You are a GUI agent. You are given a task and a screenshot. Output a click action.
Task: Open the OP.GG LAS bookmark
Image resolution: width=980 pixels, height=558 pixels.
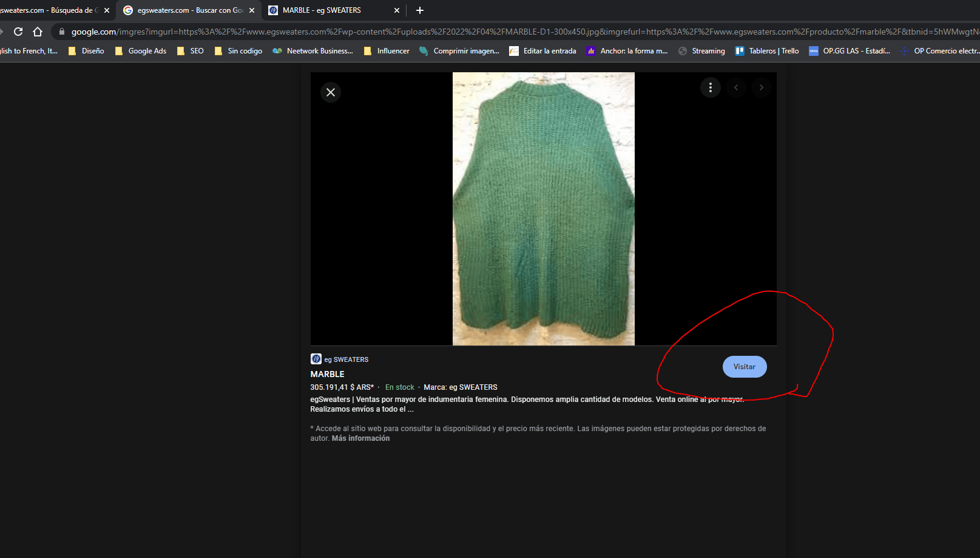tap(850, 51)
